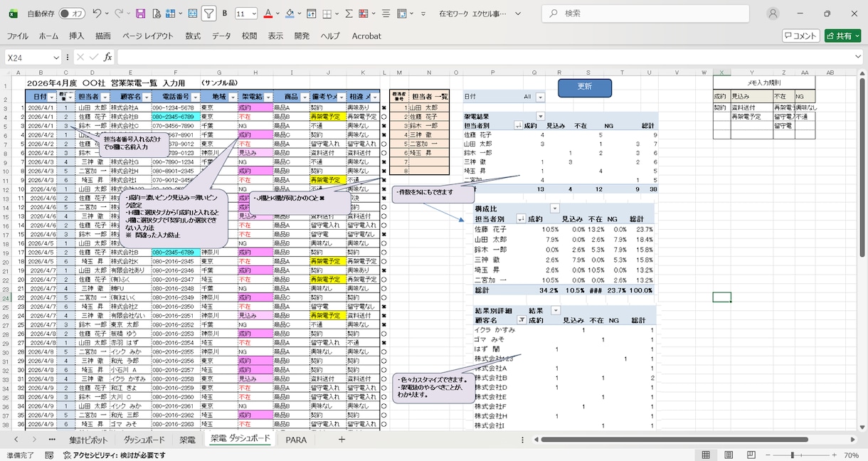Click the merge cells toolbar icon
Image resolution: width=868 pixels, height=461 pixels.
(402, 14)
